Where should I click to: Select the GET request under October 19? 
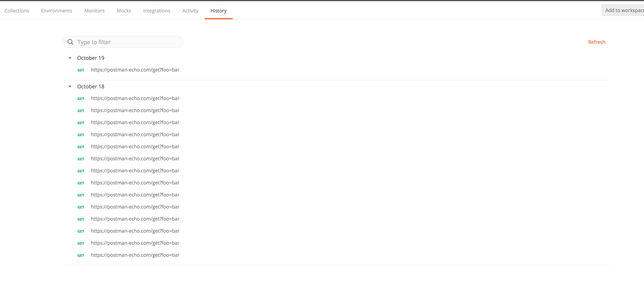click(x=135, y=70)
